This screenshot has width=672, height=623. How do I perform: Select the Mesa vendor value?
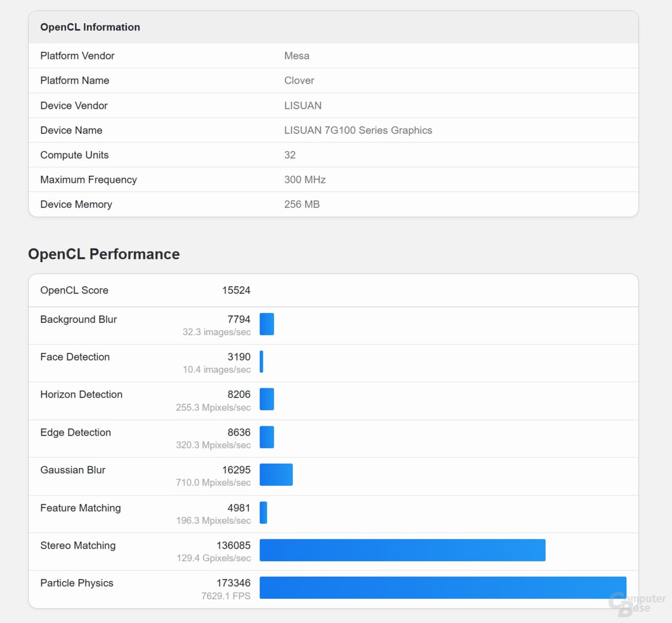[x=296, y=56]
